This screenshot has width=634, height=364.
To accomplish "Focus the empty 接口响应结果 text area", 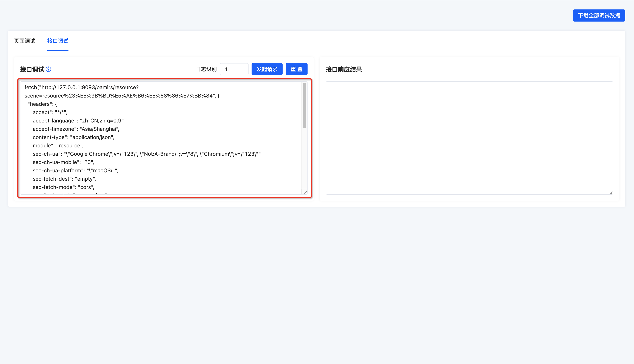I will coord(469,138).
